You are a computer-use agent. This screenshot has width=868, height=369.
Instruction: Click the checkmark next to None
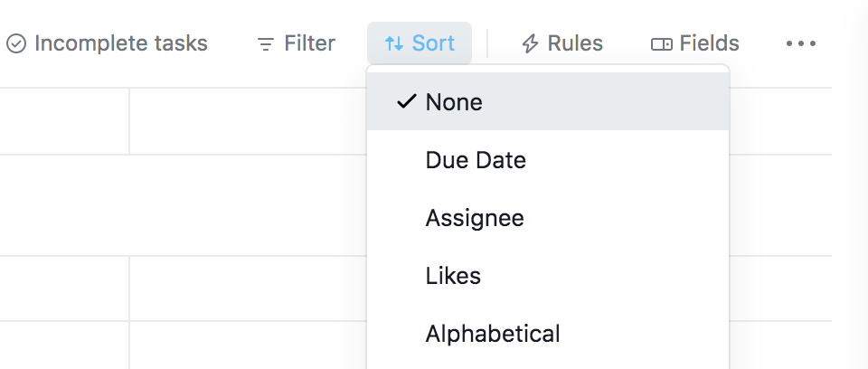point(406,102)
